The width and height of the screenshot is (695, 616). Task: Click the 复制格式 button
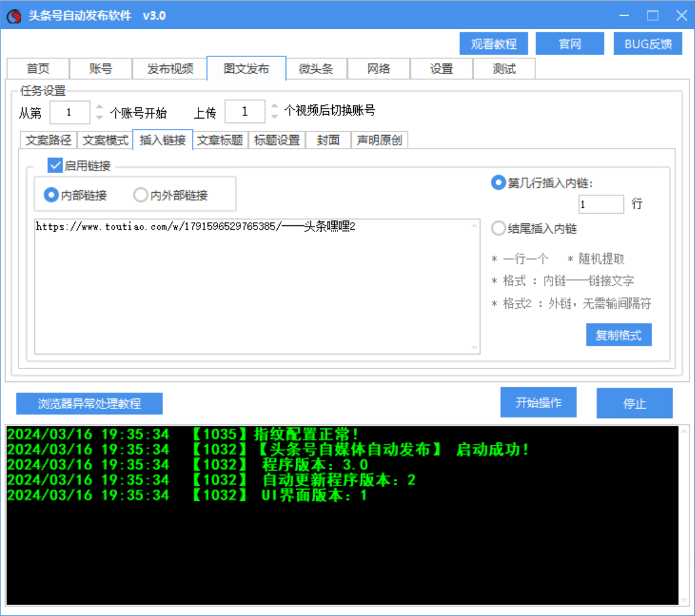point(619,335)
